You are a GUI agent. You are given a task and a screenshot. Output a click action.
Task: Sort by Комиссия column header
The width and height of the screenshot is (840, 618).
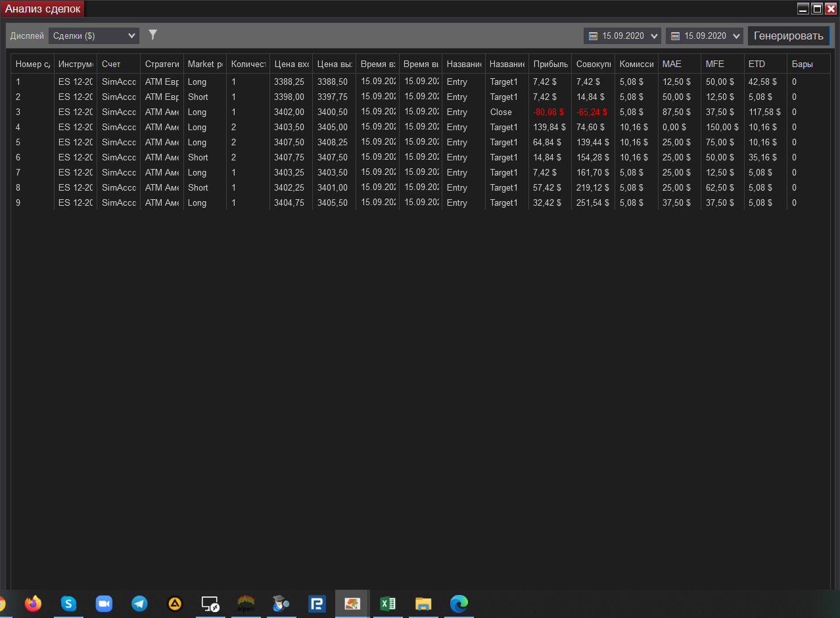[x=636, y=64]
